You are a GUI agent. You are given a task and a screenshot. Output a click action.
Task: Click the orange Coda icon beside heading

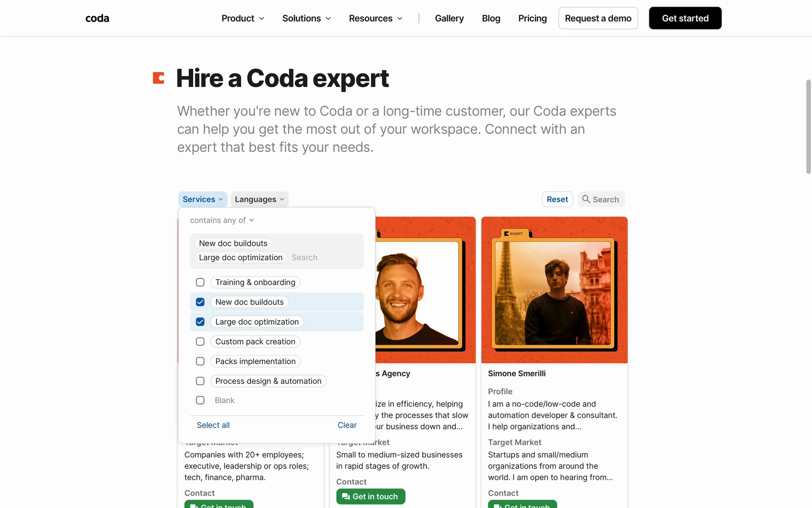(x=159, y=78)
